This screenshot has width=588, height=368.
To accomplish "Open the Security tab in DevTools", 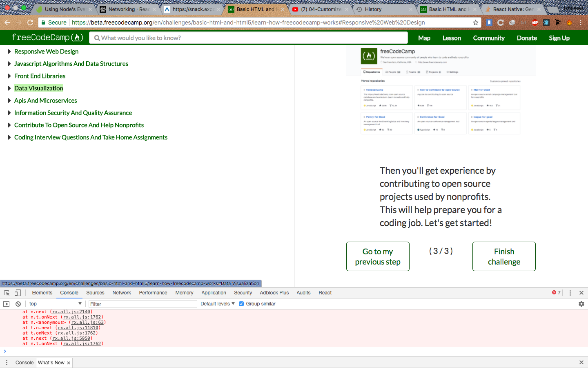I will click(243, 293).
